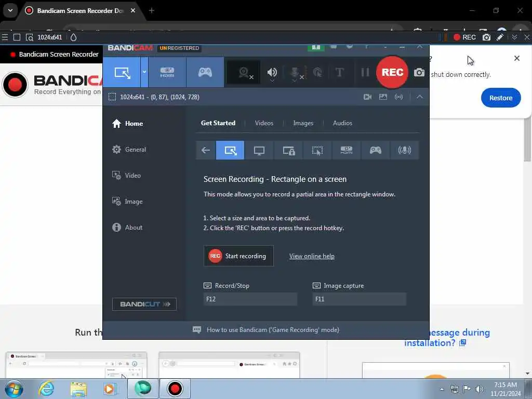The image size is (532, 399).
Task: Capture an image with the camera icon beside REC
Action: click(x=419, y=72)
